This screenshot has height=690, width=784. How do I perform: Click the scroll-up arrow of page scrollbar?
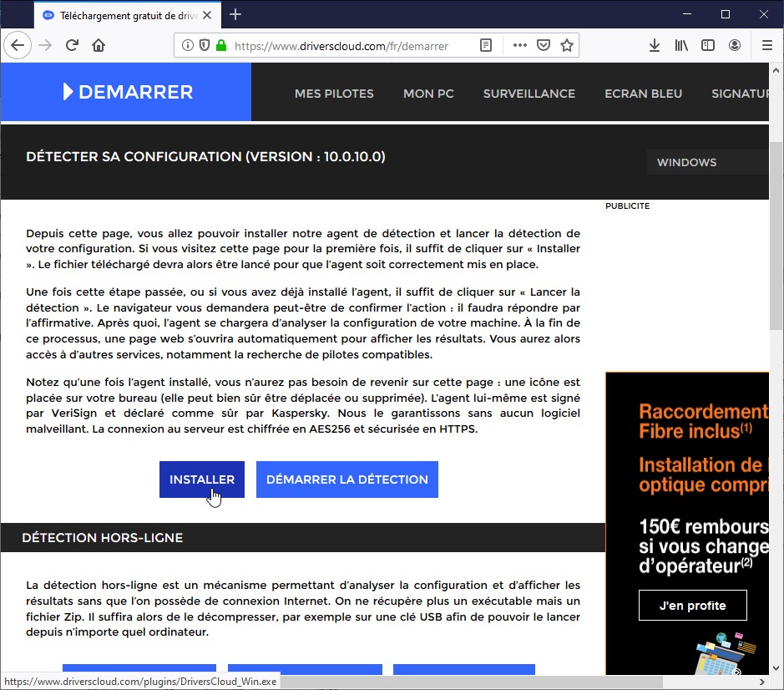pyautogui.click(x=776, y=70)
